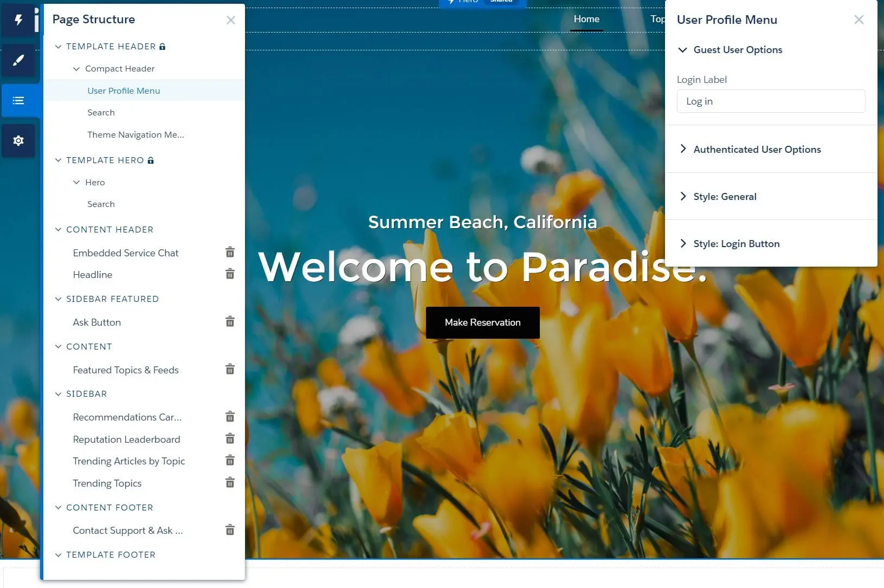Delete the Trending Topics component
The height and width of the screenshot is (588, 884).
click(230, 482)
